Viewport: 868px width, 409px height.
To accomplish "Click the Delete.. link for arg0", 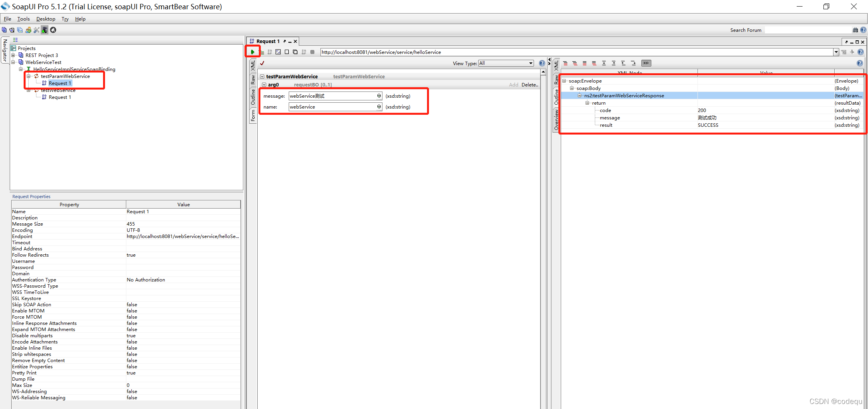I will click(530, 85).
